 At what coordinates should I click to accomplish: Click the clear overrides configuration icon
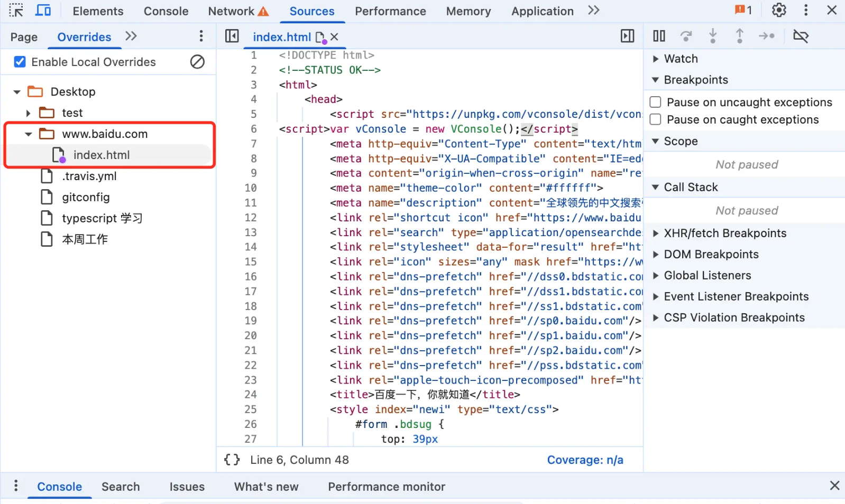click(x=197, y=62)
